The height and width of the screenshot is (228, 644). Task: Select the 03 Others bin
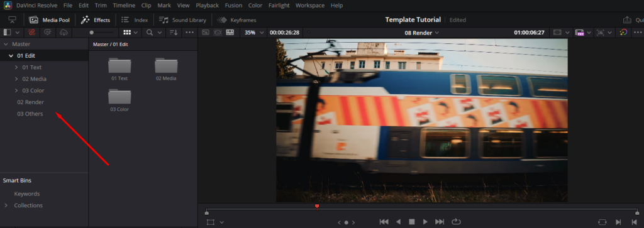click(x=30, y=114)
